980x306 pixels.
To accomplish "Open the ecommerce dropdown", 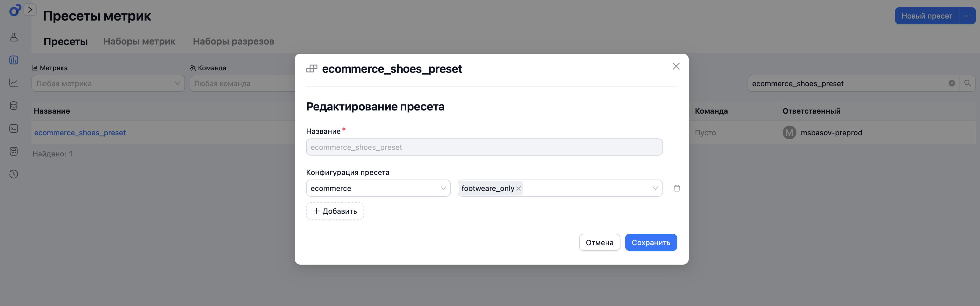I will [x=378, y=188].
